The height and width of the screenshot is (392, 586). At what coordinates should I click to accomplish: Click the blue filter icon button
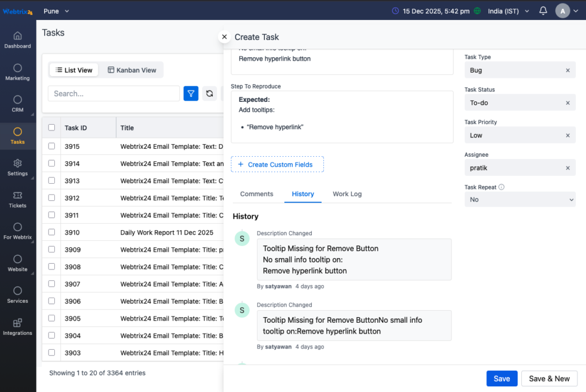click(191, 93)
